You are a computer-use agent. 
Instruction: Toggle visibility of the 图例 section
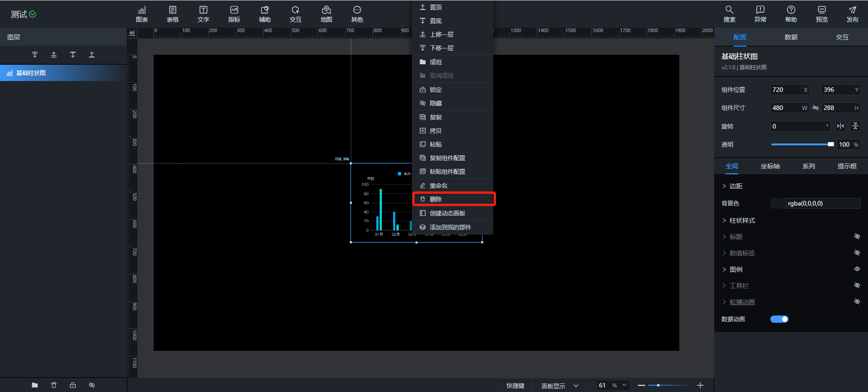857,269
